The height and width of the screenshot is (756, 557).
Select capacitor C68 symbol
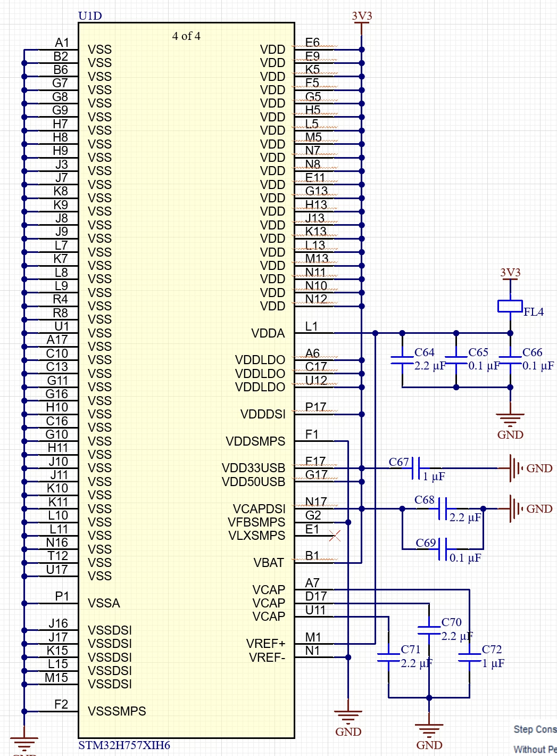pyautogui.click(x=443, y=508)
